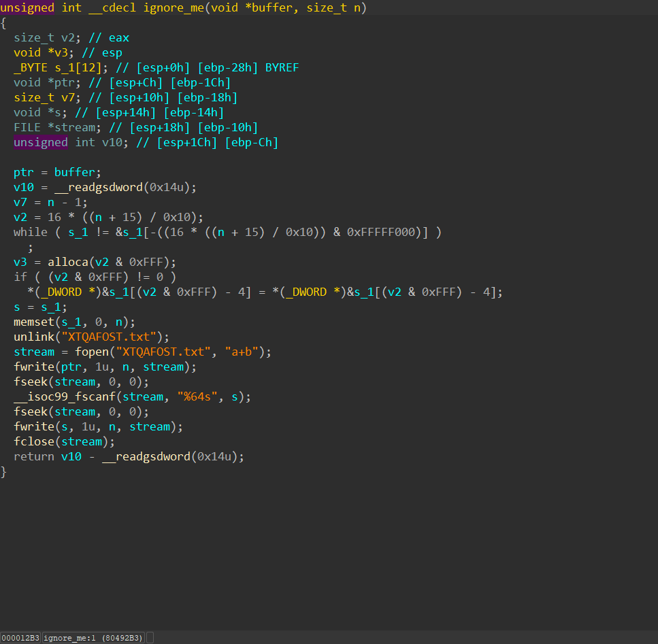Click the '__cdecl' calling convention keyword
The width and height of the screenshot is (658, 644).
pyautogui.click(x=112, y=7)
